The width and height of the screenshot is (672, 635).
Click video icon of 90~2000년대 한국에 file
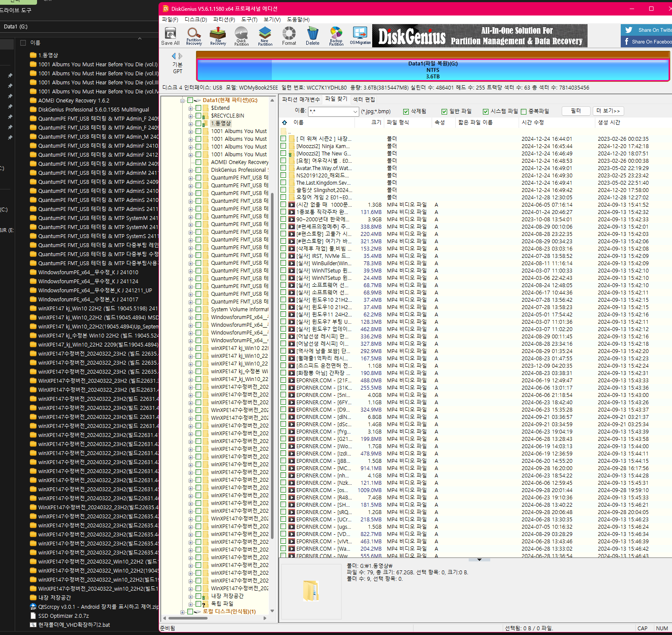292,220
